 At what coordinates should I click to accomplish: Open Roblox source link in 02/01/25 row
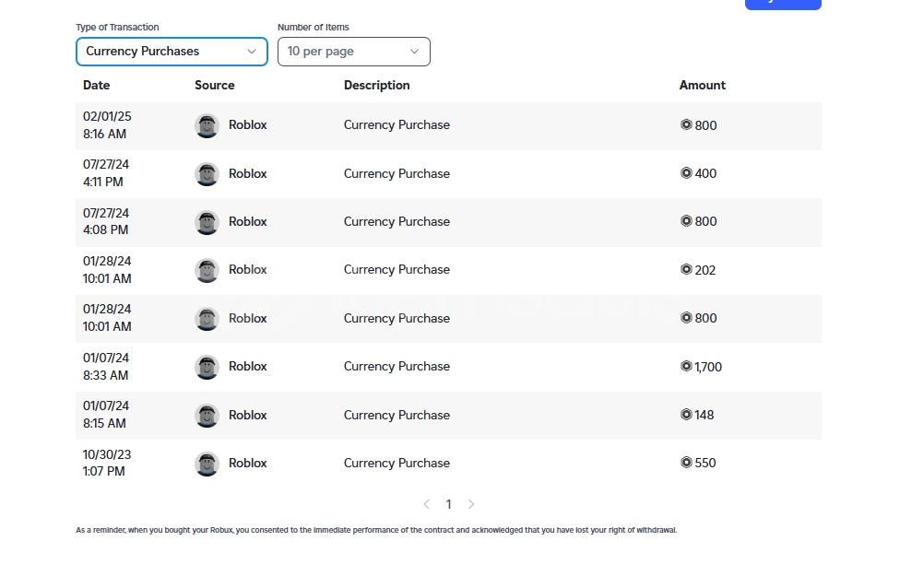(x=248, y=125)
